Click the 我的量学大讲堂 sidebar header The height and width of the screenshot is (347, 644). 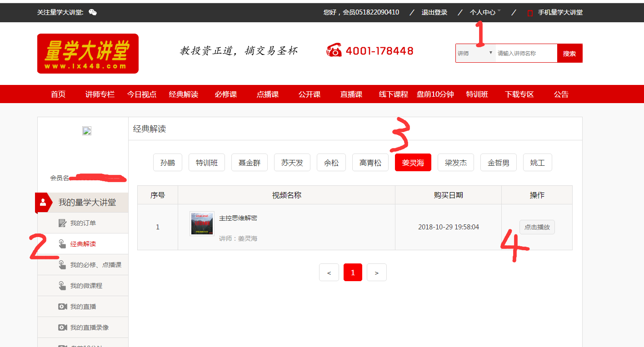pos(82,203)
